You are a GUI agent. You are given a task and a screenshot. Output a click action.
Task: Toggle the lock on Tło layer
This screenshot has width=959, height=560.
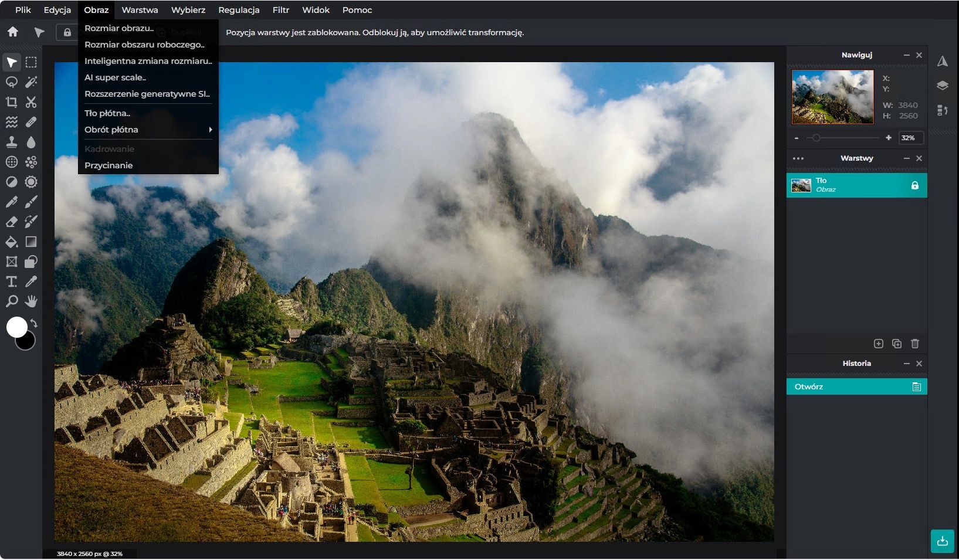click(x=914, y=185)
